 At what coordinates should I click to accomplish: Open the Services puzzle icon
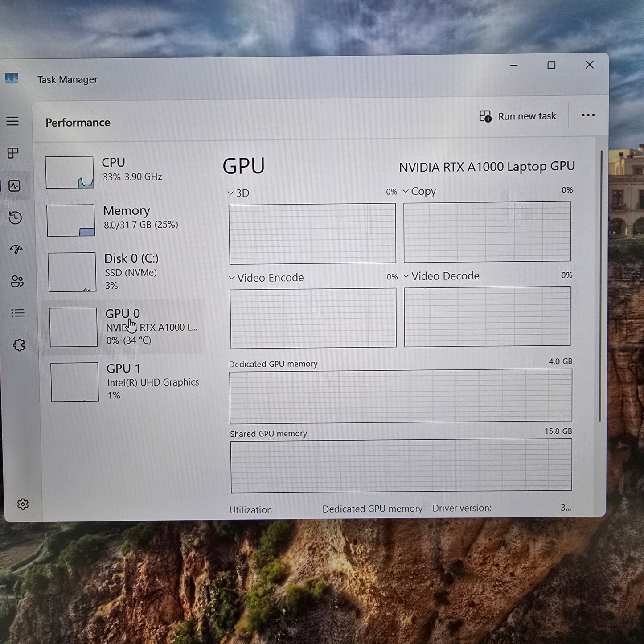pyautogui.click(x=19, y=345)
